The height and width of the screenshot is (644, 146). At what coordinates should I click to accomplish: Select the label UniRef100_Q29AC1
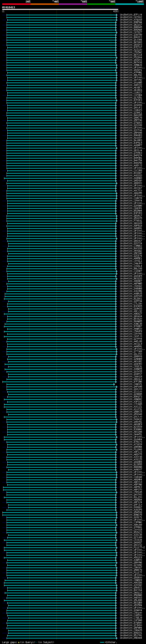point(131,113)
